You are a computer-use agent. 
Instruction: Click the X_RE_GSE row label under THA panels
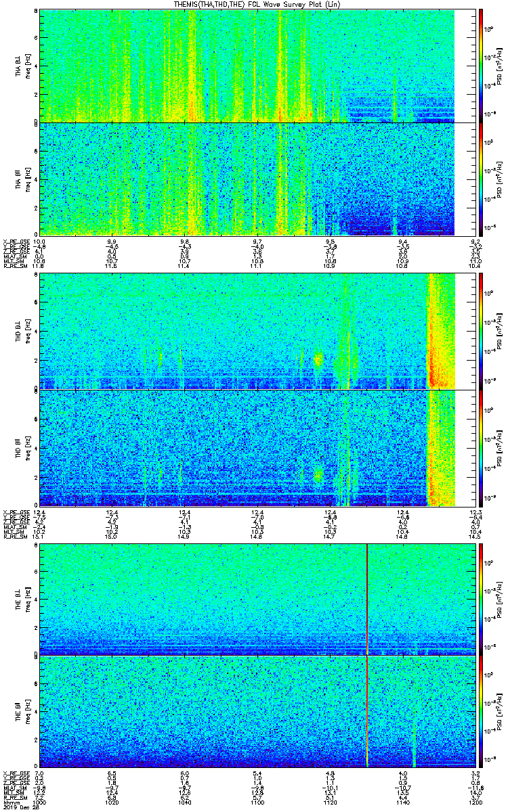point(15,241)
